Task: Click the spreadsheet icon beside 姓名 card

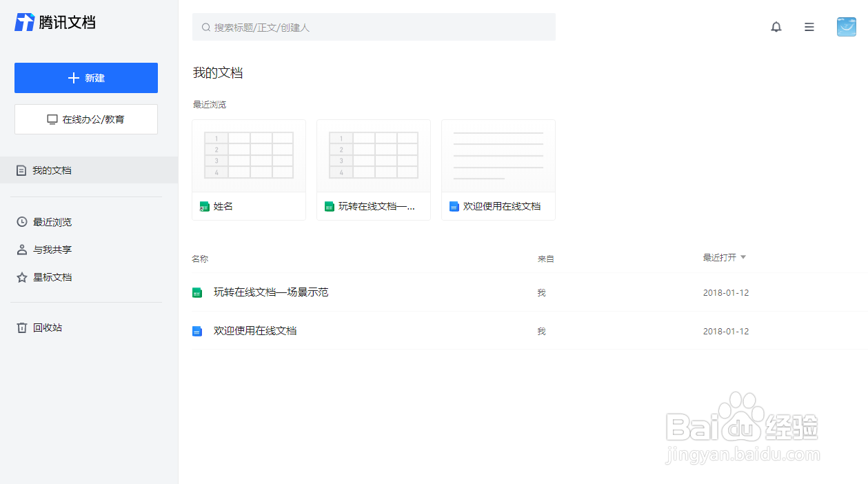Action: [x=204, y=206]
